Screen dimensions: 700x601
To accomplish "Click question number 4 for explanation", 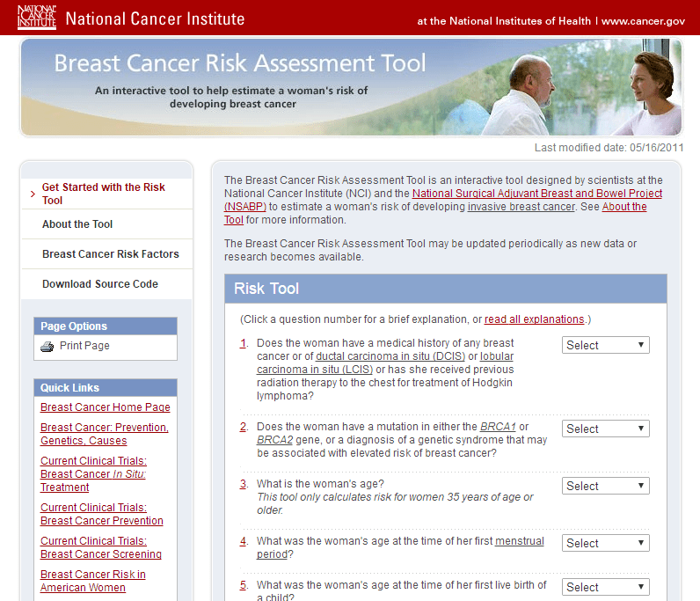I will (x=244, y=541).
